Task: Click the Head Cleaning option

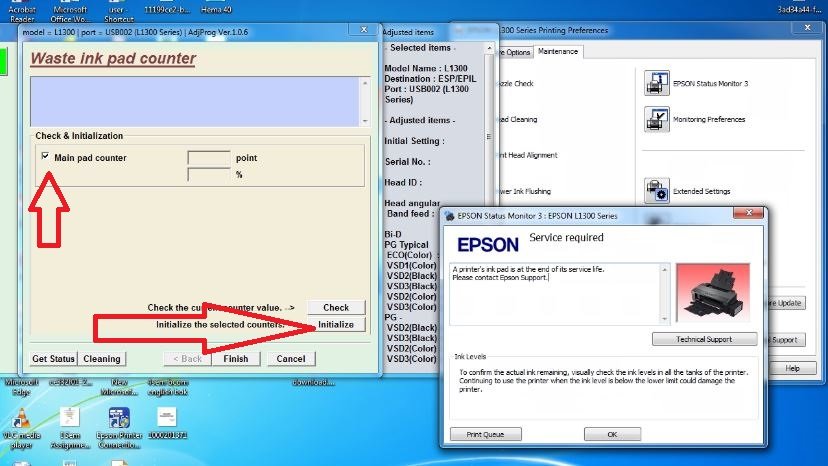Action: tap(518, 119)
